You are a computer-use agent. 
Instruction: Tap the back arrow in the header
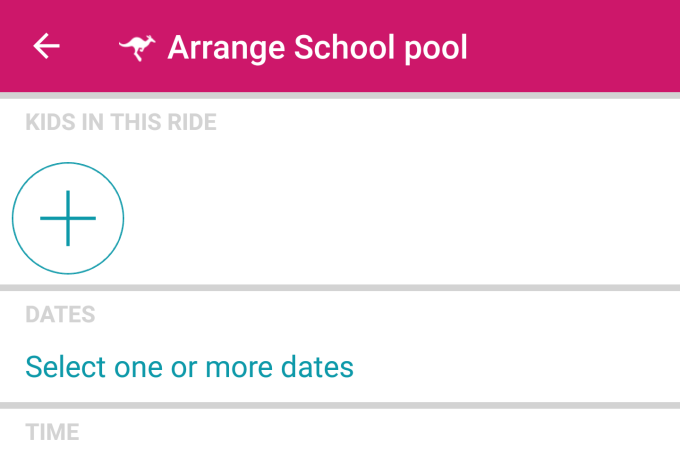click(x=46, y=46)
